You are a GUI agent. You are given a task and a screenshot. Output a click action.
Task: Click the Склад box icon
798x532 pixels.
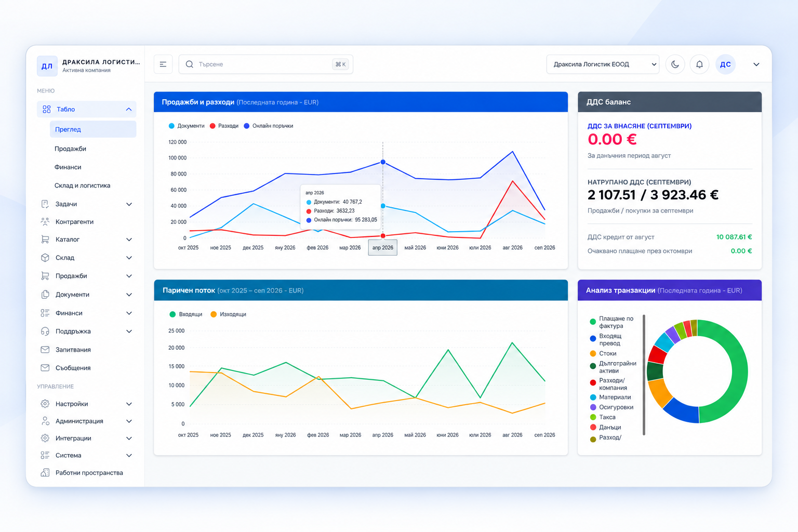click(45, 258)
